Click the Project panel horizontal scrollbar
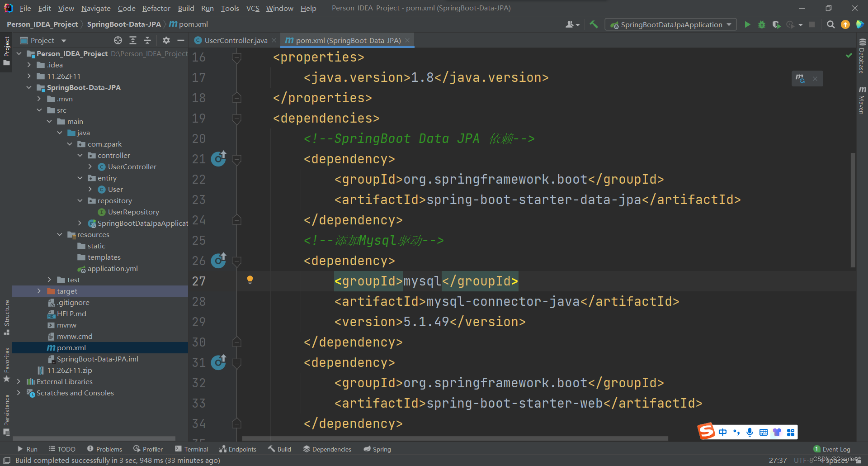868x466 pixels. pyautogui.click(x=94, y=438)
